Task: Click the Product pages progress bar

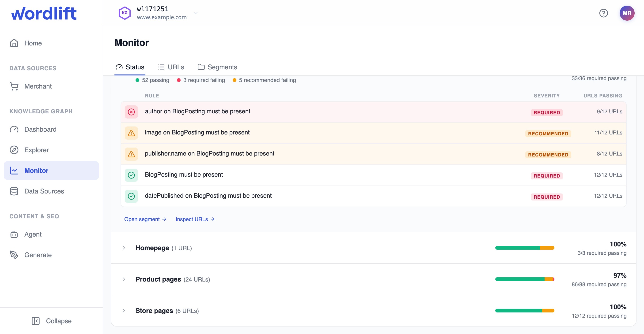Action: coord(525,279)
